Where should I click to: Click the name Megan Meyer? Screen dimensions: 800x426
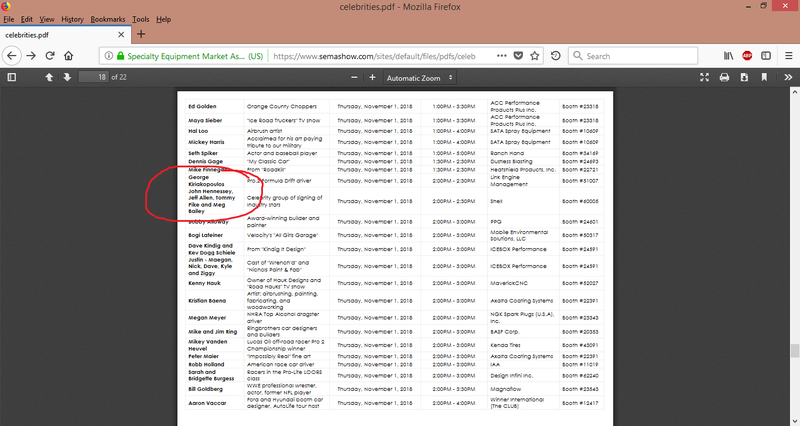207,317
